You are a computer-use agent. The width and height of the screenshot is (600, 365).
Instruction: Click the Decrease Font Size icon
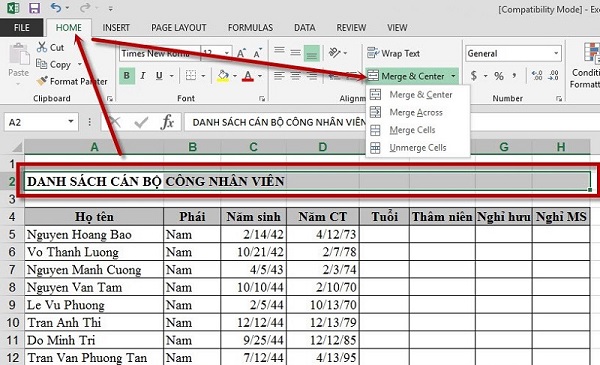click(257, 53)
